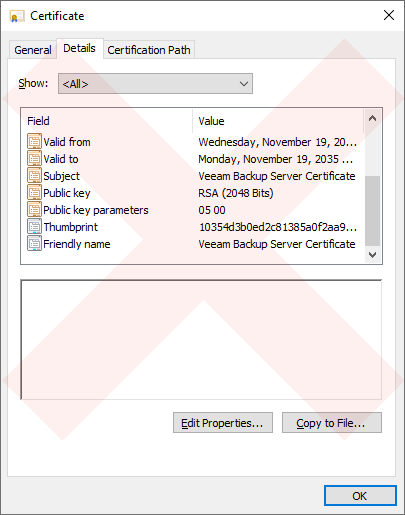Viewport: 405px width, 515px height.
Task: Select the Friendly name row label
Action: (x=77, y=244)
